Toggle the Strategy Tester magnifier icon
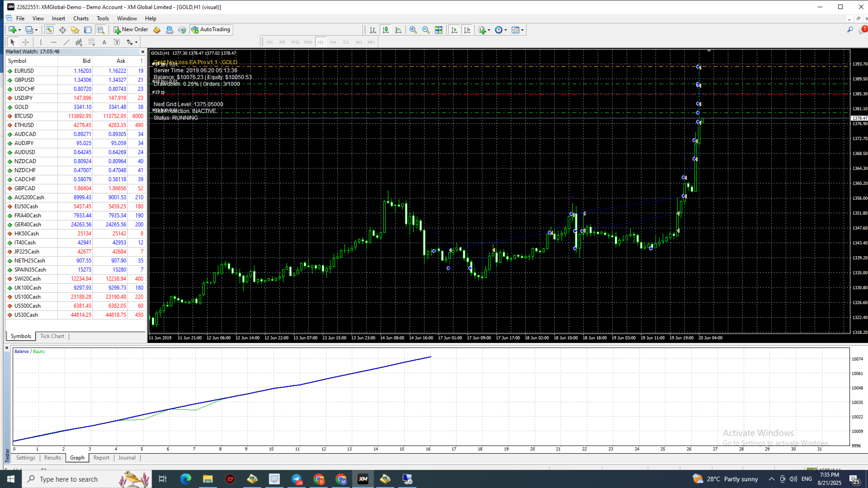Image resolution: width=868 pixels, height=488 pixels. click(x=100, y=30)
